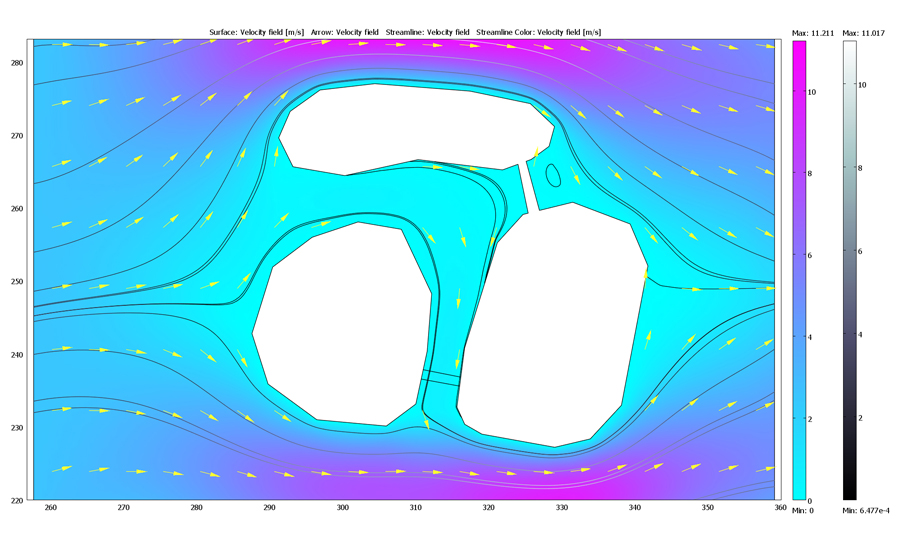Click the 'Max: 11.017' colorbar label

863,33
